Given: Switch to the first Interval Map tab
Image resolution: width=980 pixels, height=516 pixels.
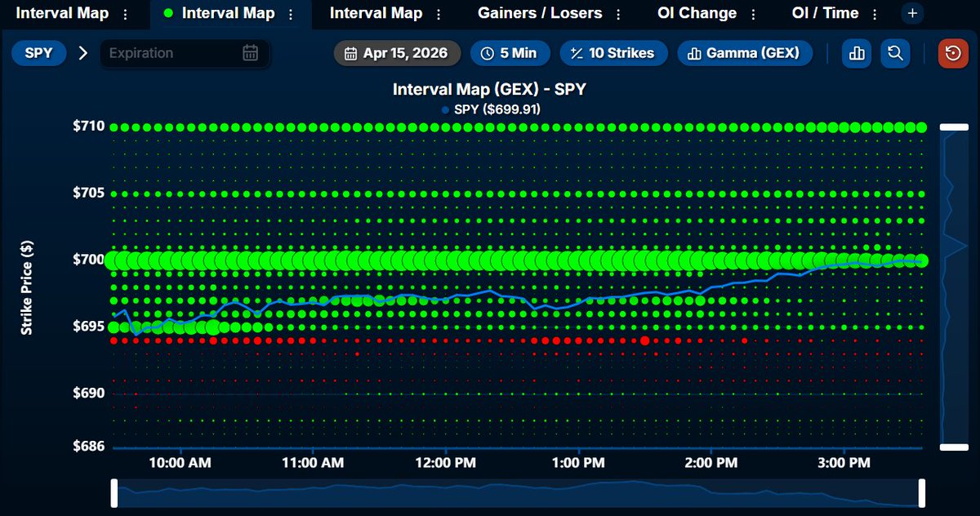Looking at the screenshot, I should pos(62,14).
